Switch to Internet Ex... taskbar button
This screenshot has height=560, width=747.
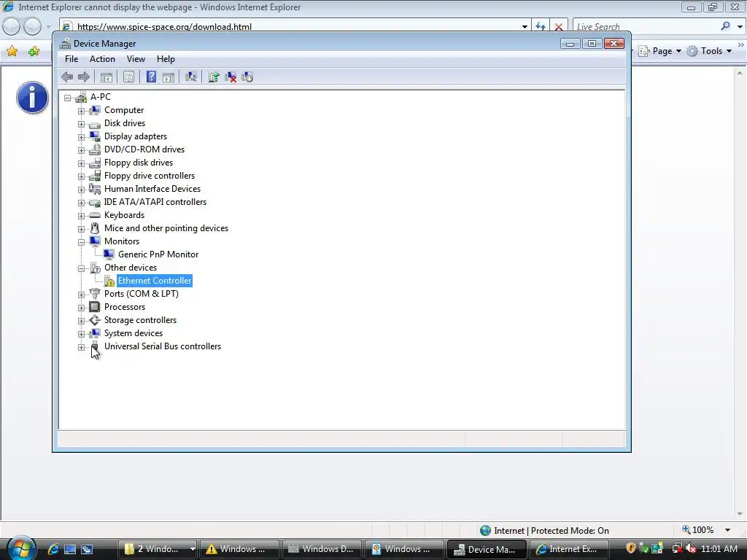[x=568, y=549]
